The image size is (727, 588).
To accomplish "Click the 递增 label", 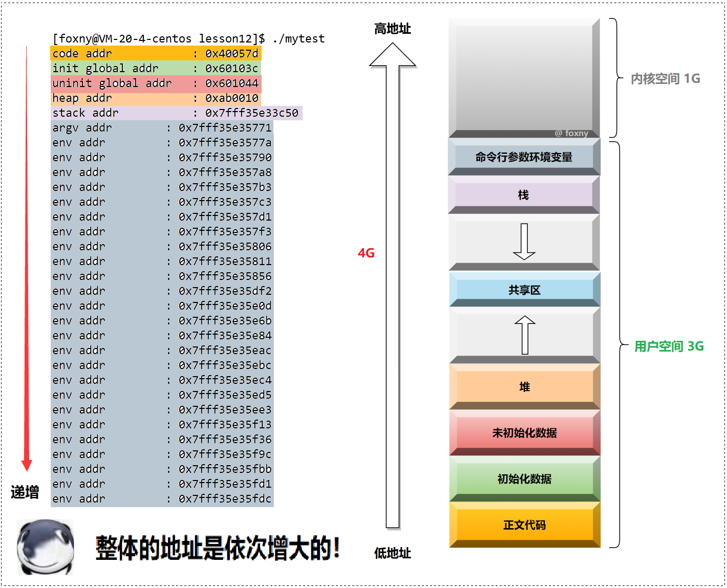I will (25, 492).
